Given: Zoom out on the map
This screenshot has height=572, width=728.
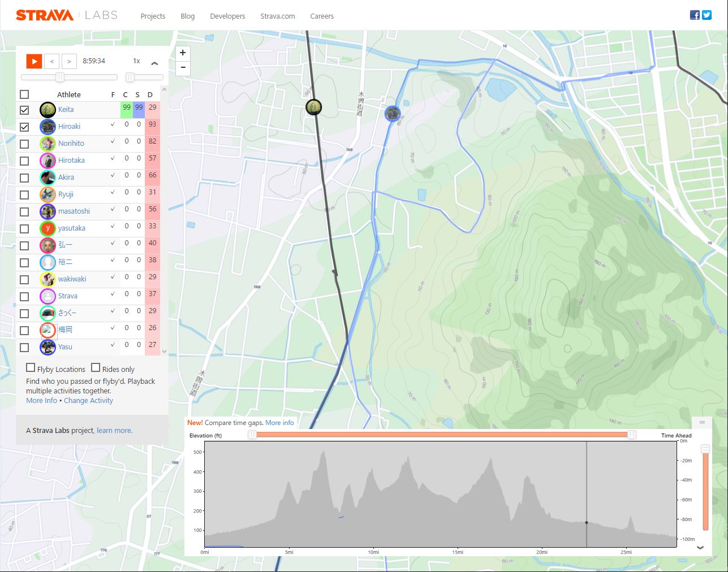Looking at the screenshot, I should pyautogui.click(x=183, y=68).
